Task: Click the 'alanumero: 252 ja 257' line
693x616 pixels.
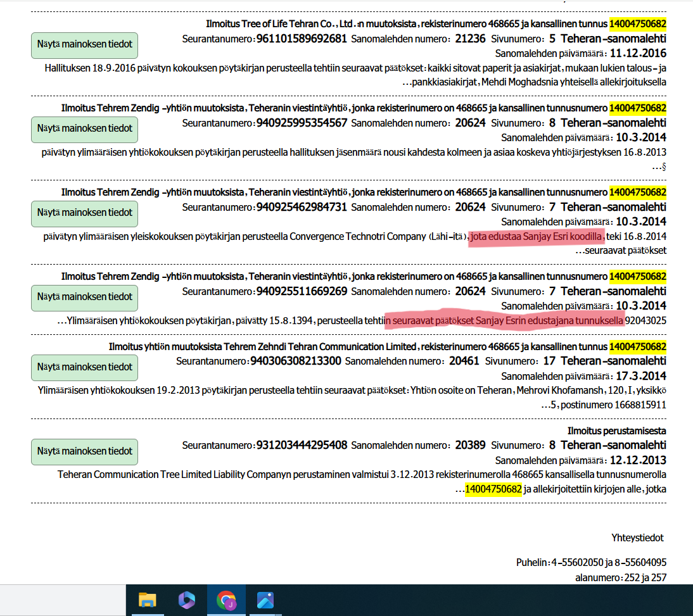Action: coord(621,577)
